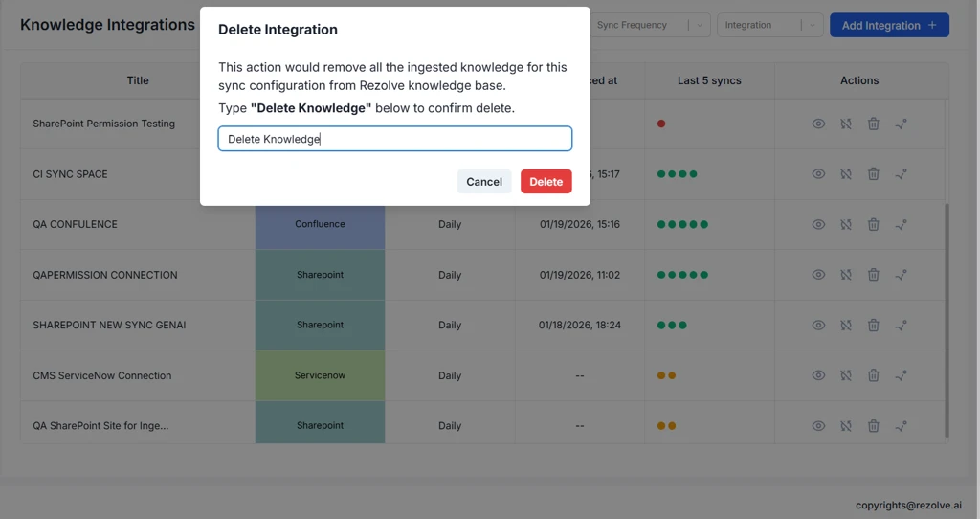Click eye icon for SHAREPOINT NEW SYNC GENAI
This screenshot has height=519, width=980.
pos(818,325)
